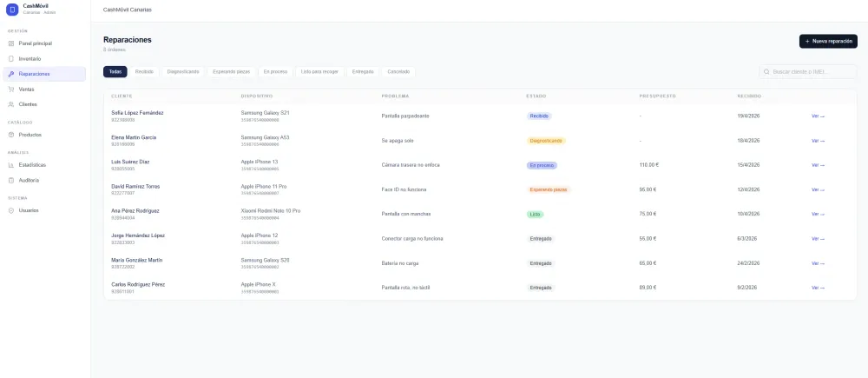
Task: Click Ver for Carlos Rodríguez Pérez's iPhone X
Action: click(x=818, y=287)
